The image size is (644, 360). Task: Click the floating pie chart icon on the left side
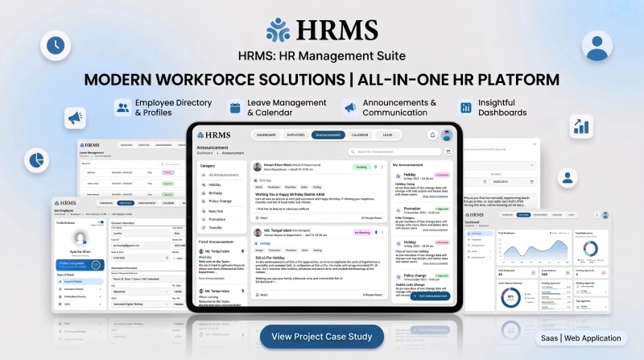(36, 159)
